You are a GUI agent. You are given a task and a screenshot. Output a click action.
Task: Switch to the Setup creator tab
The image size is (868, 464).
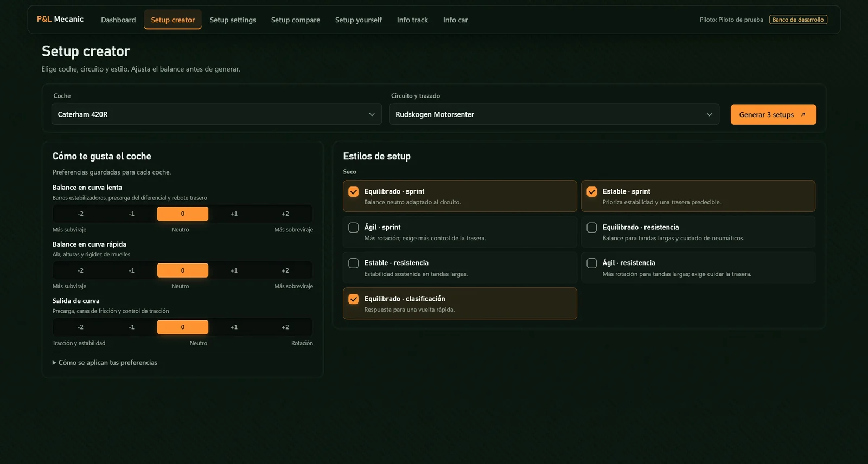coord(173,20)
